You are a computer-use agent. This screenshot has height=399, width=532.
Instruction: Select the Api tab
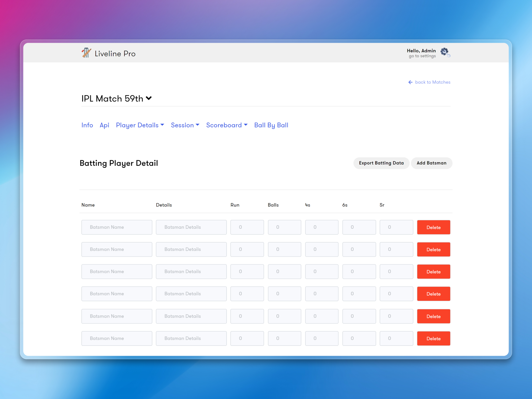pyautogui.click(x=104, y=125)
